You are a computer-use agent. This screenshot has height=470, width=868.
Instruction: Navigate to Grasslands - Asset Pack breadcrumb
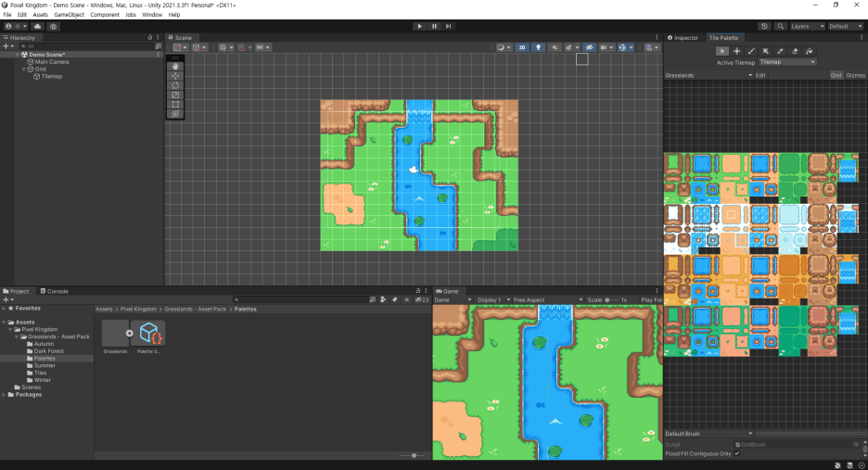click(x=196, y=309)
